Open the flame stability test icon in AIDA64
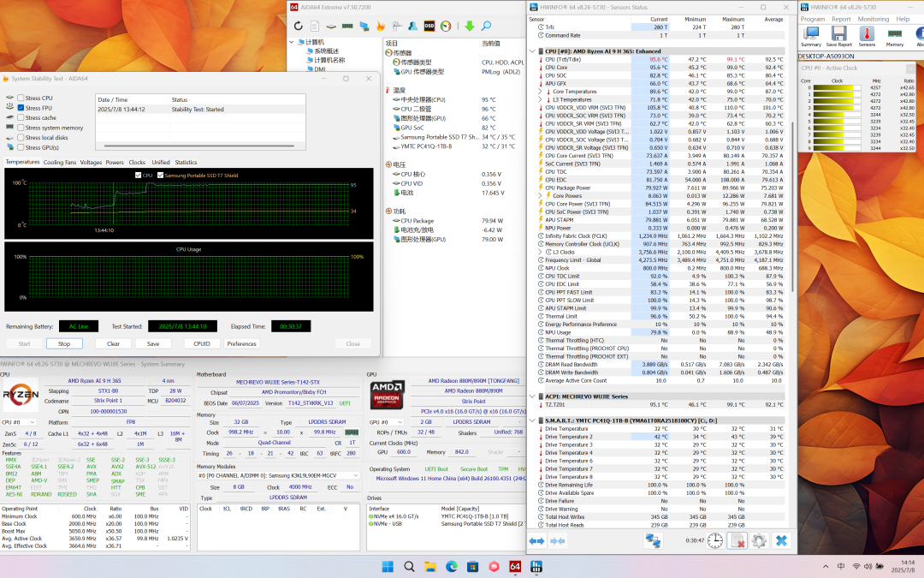 [x=381, y=26]
